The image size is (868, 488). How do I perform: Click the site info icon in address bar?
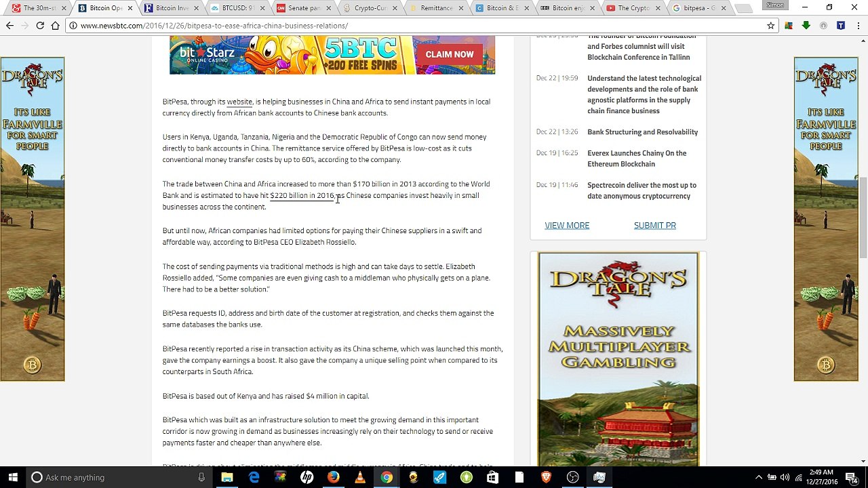[73, 25]
